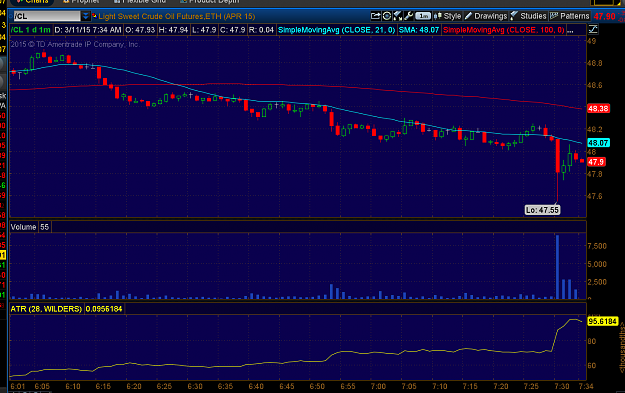
Task: Switch to the Prophet tab
Action: pyautogui.click(x=81, y=2)
